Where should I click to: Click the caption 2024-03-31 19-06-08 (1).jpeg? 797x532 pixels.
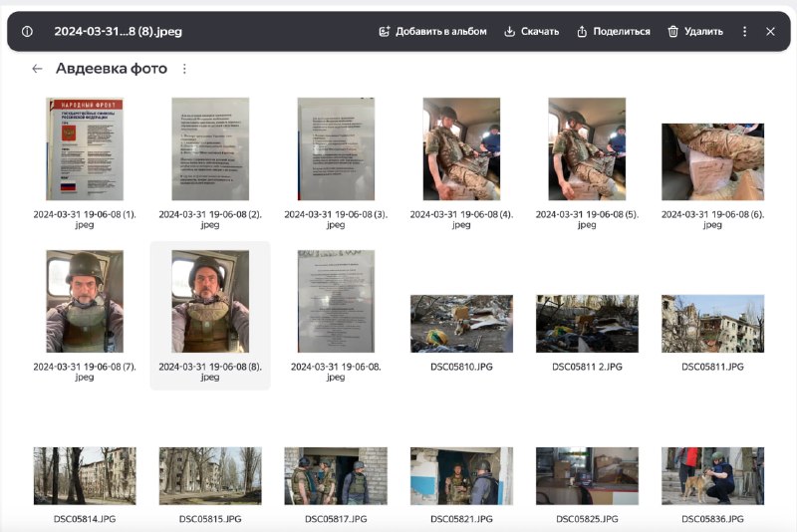(x=85, y=219)
